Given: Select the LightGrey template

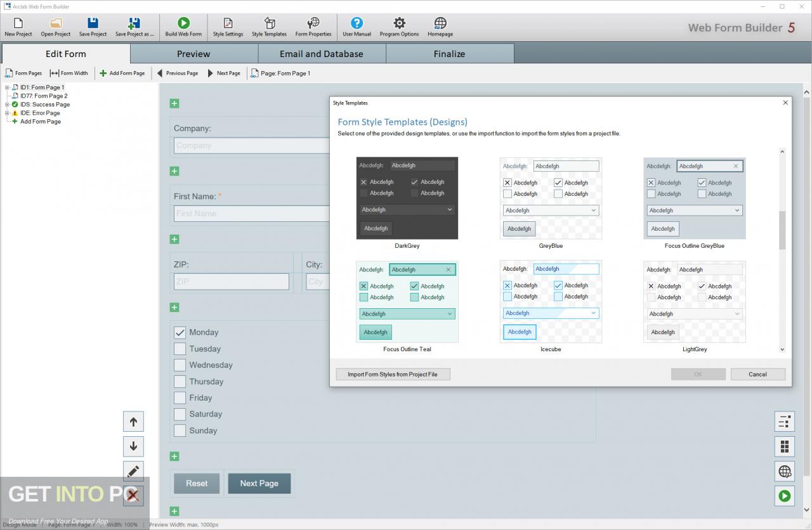Looking at the screenshot, I should [x=695, y=302].
